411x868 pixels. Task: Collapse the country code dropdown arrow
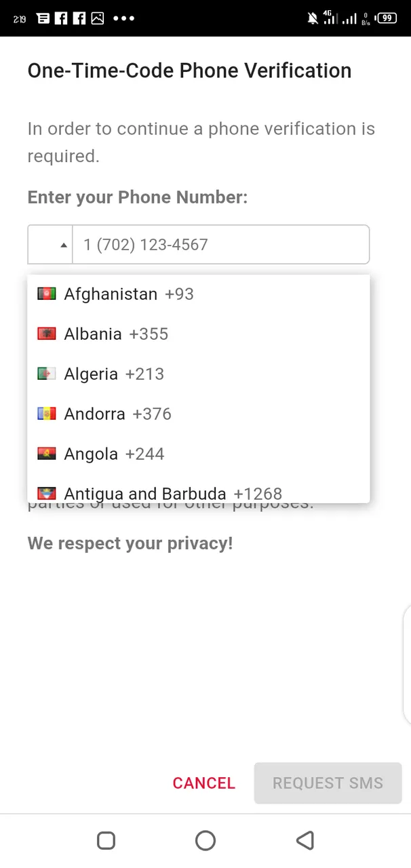point(63,245)
